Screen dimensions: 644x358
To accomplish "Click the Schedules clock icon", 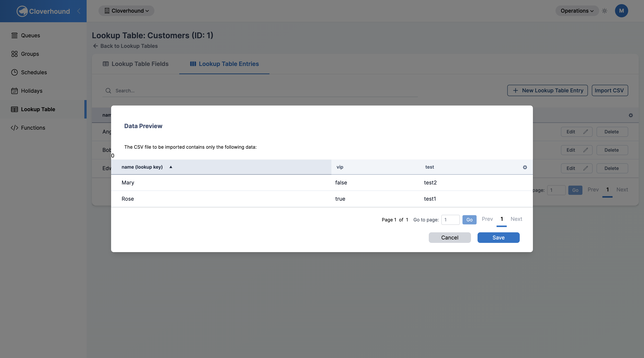I will [14, 72].
